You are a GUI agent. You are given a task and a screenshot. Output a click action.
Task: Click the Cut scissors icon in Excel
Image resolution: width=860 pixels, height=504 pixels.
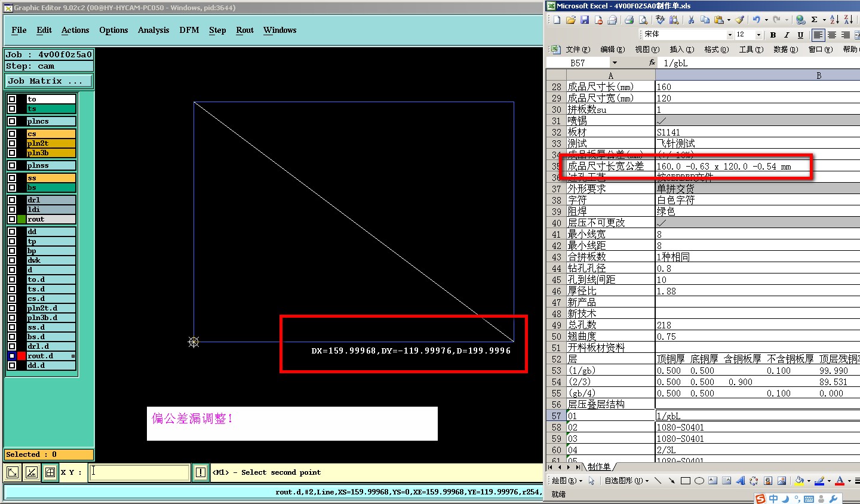point(691,20)
